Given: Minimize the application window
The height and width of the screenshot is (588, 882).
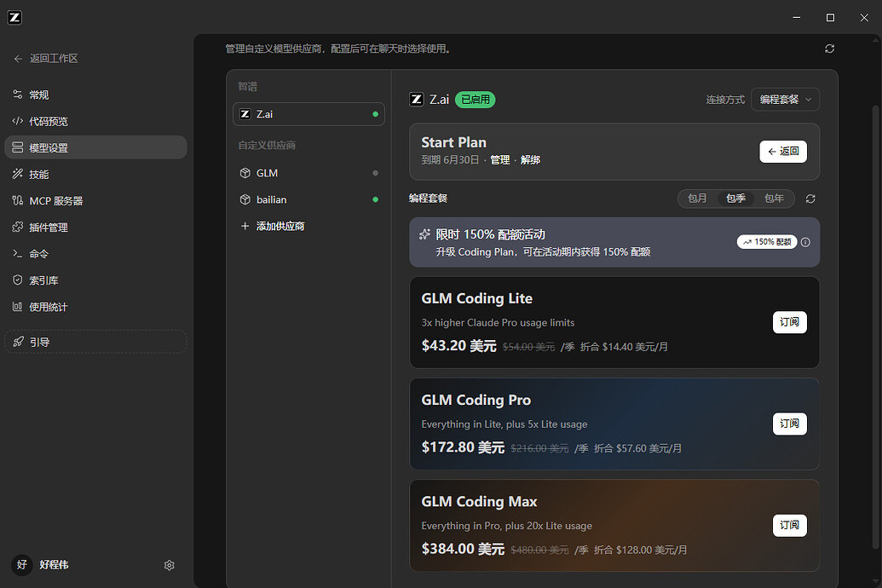Looking at the screenshot, I should tap(797, 17).
